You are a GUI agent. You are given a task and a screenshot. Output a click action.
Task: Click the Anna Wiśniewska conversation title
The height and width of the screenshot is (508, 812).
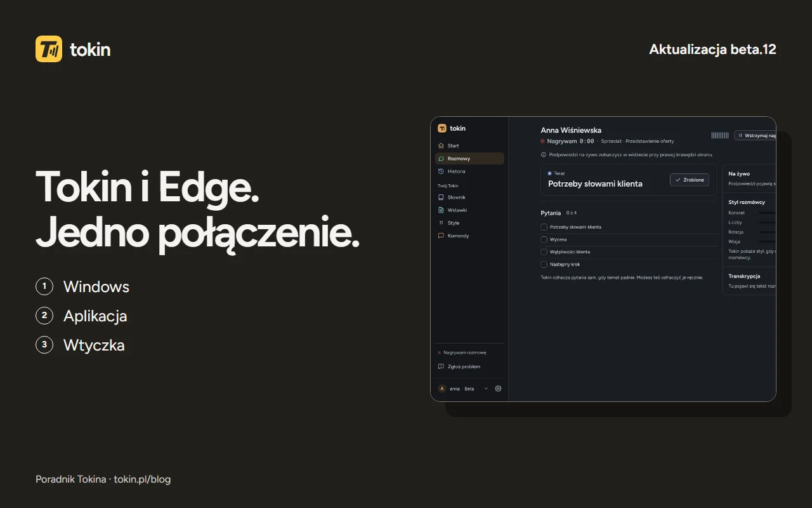pyautogui.click(x=571, y=130)
